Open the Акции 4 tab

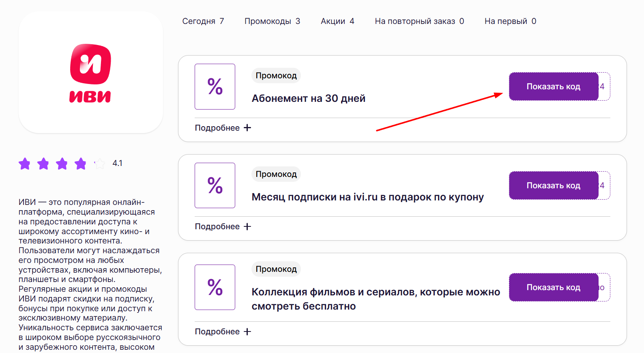pyautogui.click(x=337, y=21)
